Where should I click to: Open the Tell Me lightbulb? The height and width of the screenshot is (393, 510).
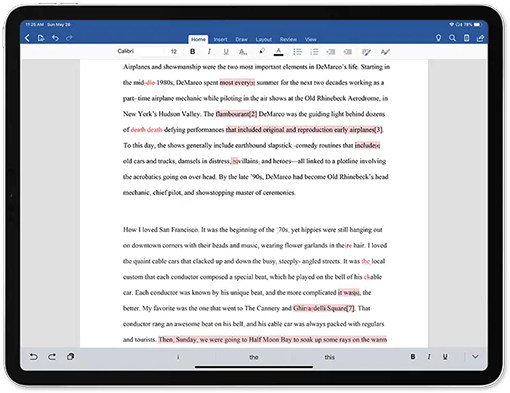point(438,38)
